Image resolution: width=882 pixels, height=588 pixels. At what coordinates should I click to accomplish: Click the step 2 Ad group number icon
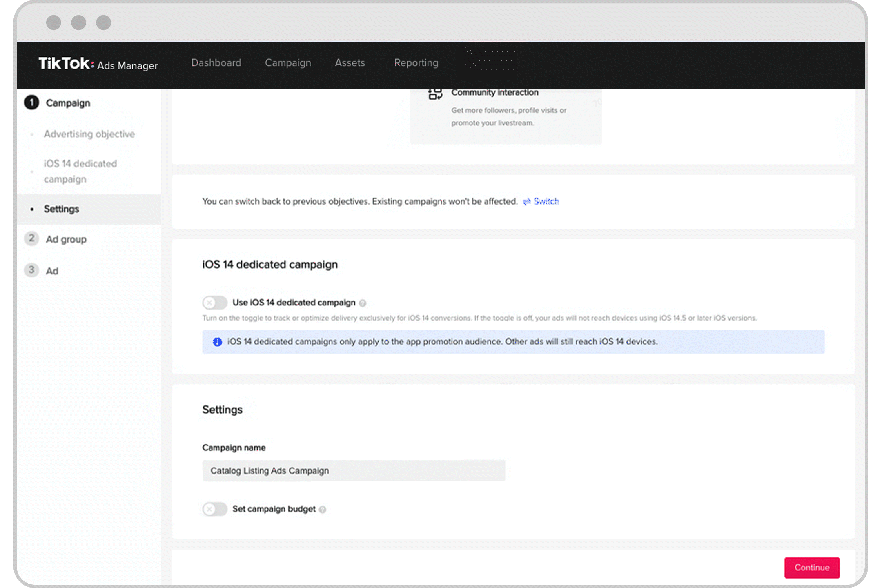31,239
